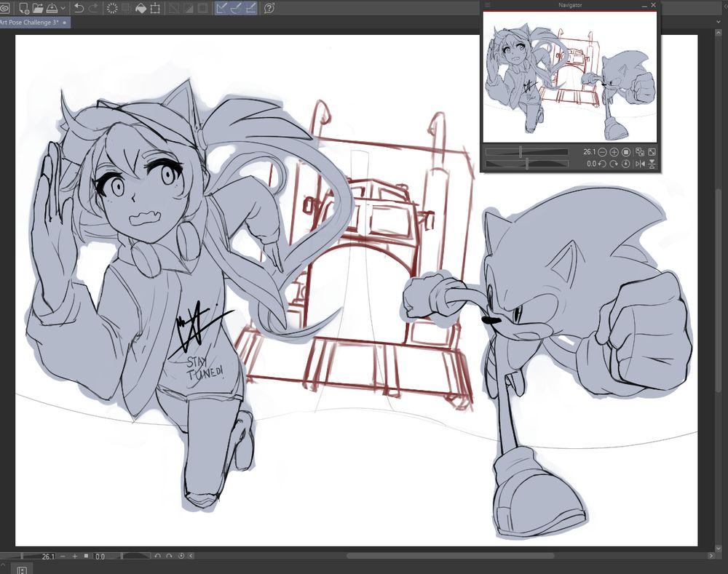728x574 pixels.
Task: Save the document with the save icon
Action: (x=52, y=8)
